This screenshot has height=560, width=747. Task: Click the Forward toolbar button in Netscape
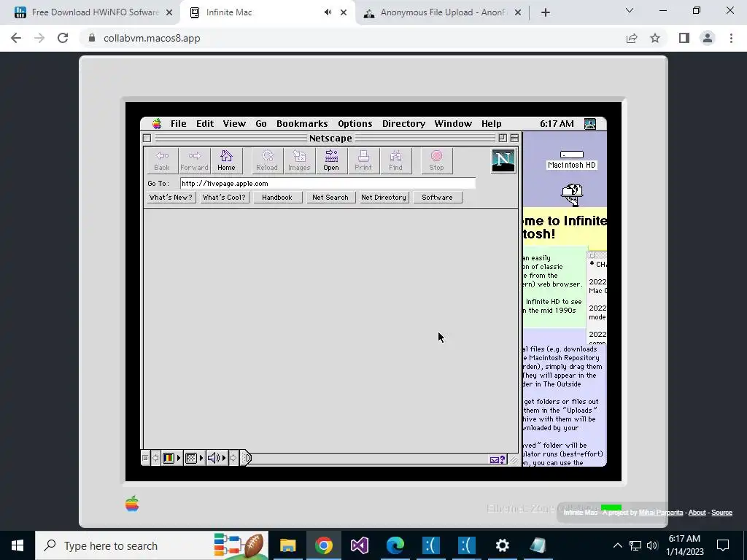tap(194, 160)
